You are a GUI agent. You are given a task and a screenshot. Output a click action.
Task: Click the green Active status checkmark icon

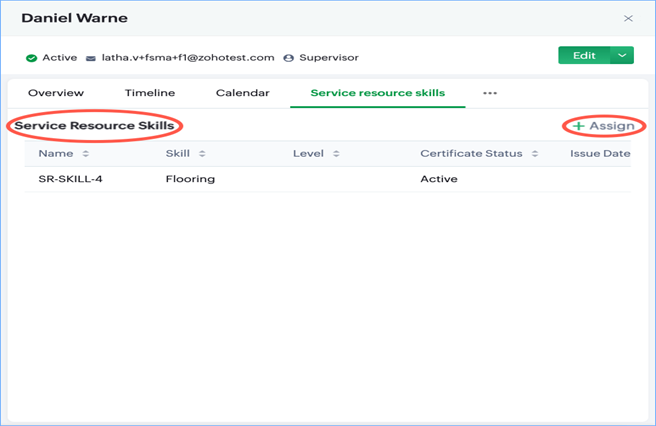tap(32, 58)
